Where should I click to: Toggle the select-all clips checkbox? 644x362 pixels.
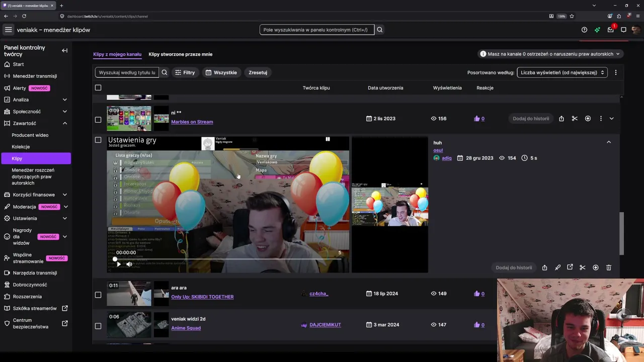click(x=98, y=87)
